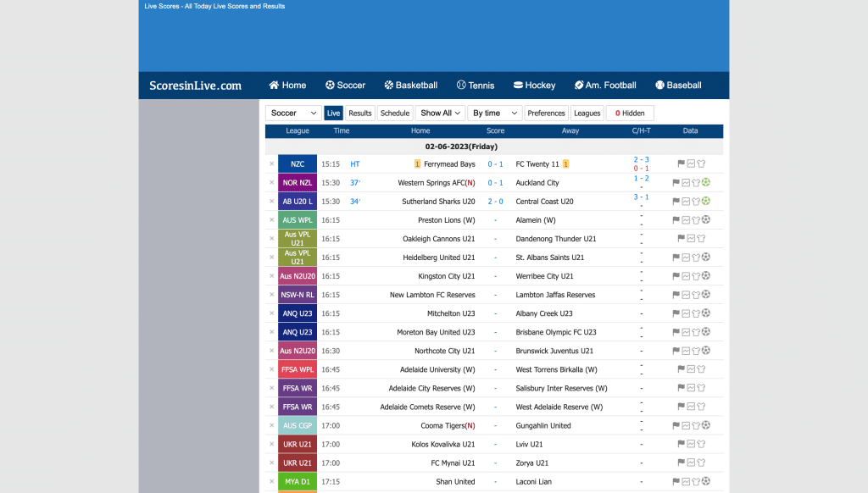Click the green live ball icon on Western Springs row
Image resolution: width=868 pixels, height=493 pixels.
[x=706, y=182]
